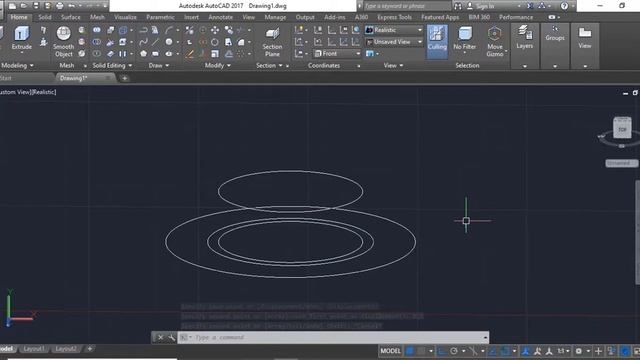This screenshot has width=640, height=360.
Task: Click the Workspace Switching gear icon
Action: click(579, 351)
